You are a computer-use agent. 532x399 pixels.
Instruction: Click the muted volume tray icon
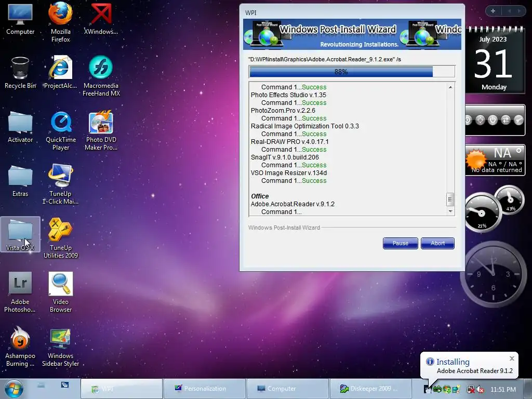[x=481, y=390]
